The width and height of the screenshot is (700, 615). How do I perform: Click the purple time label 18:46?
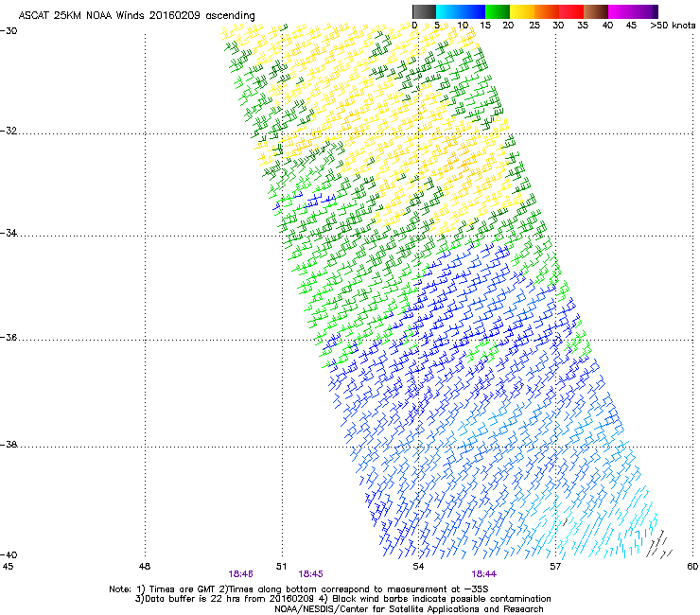pos(240,574)
